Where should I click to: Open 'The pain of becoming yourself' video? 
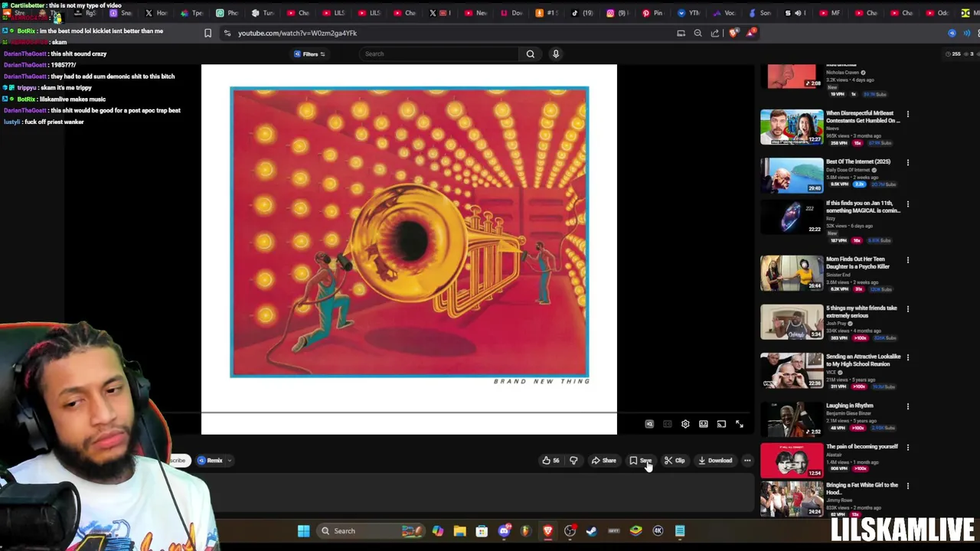pyautogui.click(x=862, y=446)
